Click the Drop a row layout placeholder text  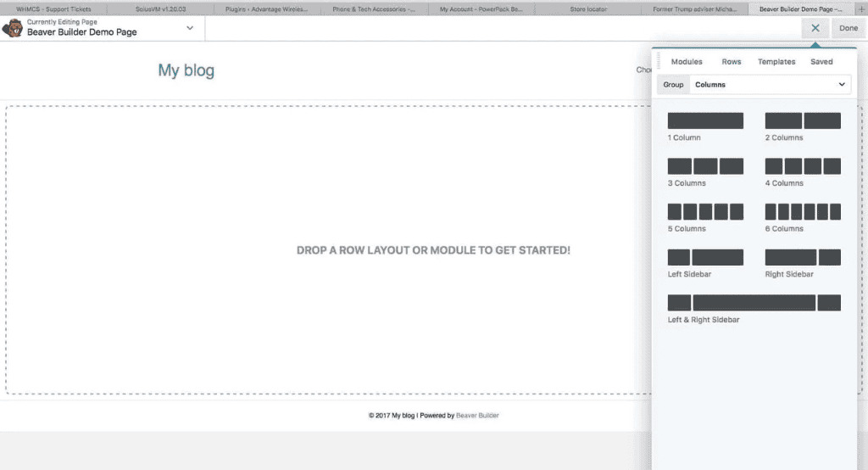[x=433, y=250]
